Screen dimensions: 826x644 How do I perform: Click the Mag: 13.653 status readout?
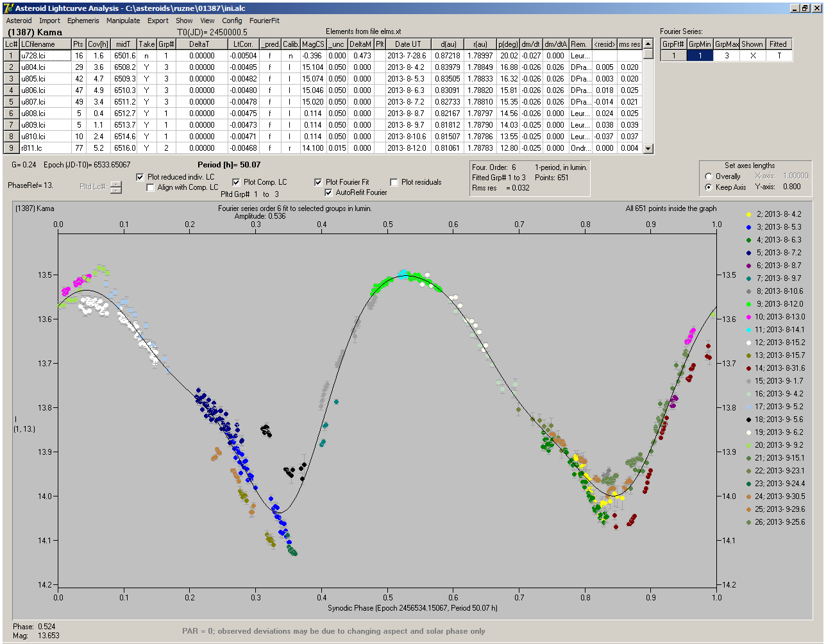click(x=36, y=636)
